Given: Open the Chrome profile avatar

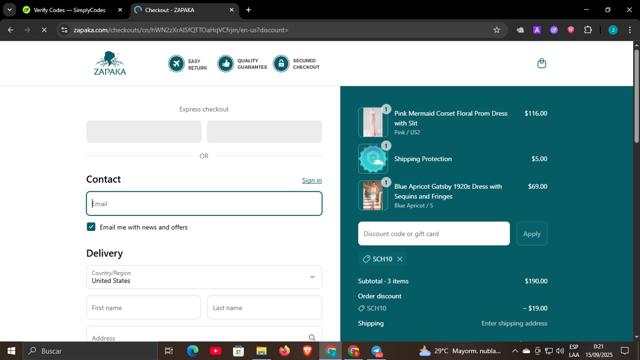Looking at the screenshot, I should click(x=613, y=30).
